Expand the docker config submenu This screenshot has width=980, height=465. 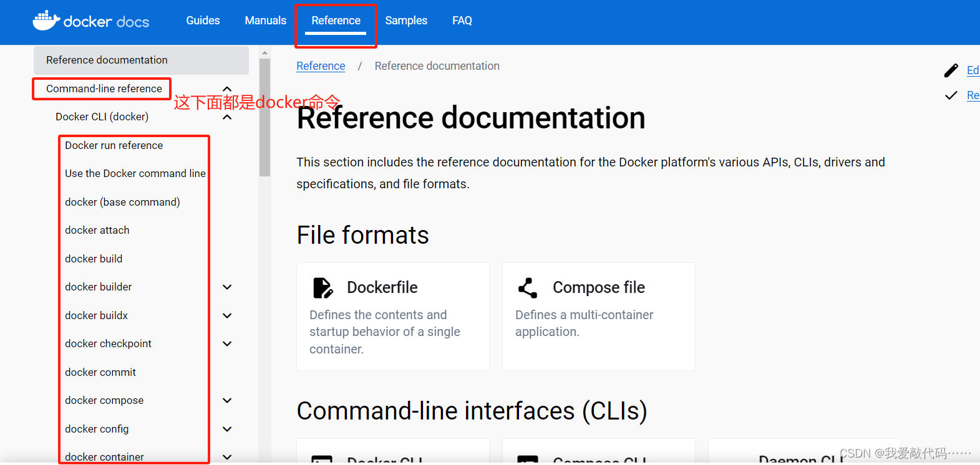(x=228, y=429)
